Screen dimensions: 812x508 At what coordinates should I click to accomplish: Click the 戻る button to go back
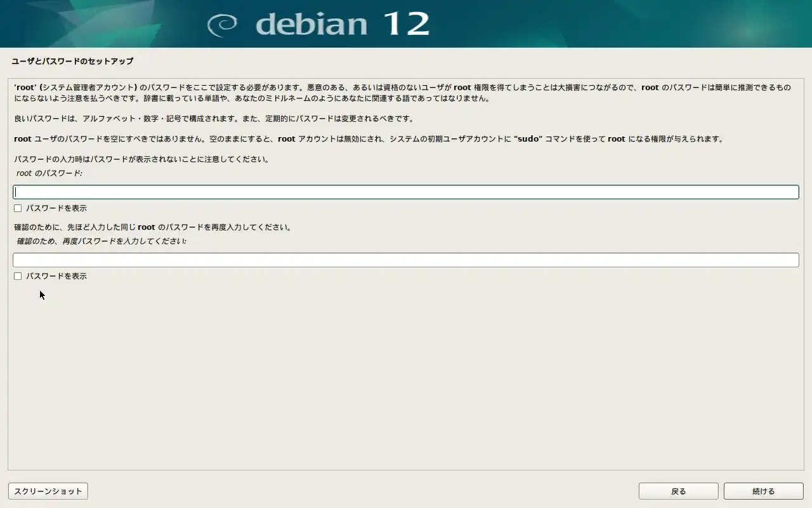pos(678,491)
